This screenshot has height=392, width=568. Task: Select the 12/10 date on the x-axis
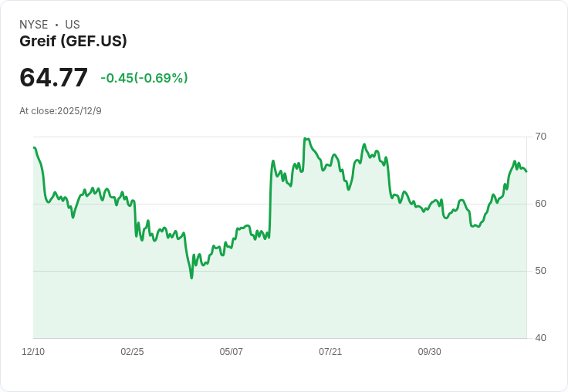pyautogui.click(x=33, y=352)
